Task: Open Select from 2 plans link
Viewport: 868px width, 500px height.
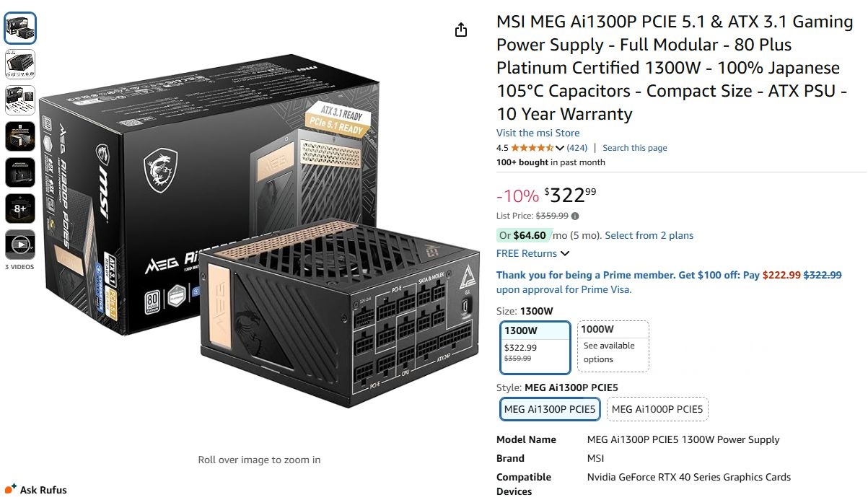Action: click(x=649, y=235)
